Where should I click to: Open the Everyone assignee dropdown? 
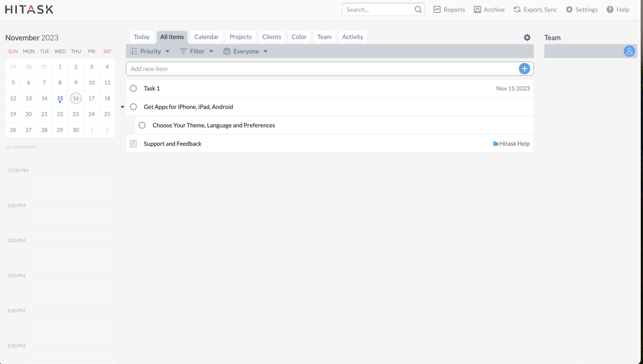[x=245, y=51]
